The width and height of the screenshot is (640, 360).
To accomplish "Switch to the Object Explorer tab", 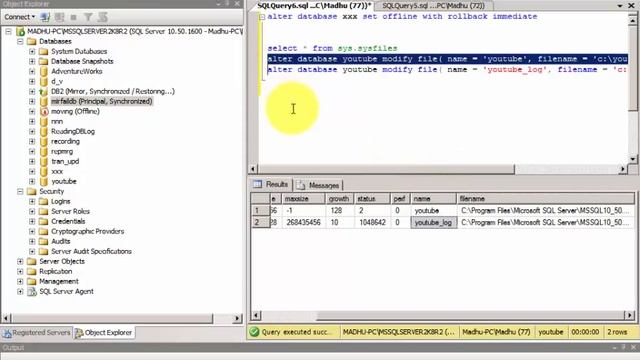I will click(x=104, y=333).
